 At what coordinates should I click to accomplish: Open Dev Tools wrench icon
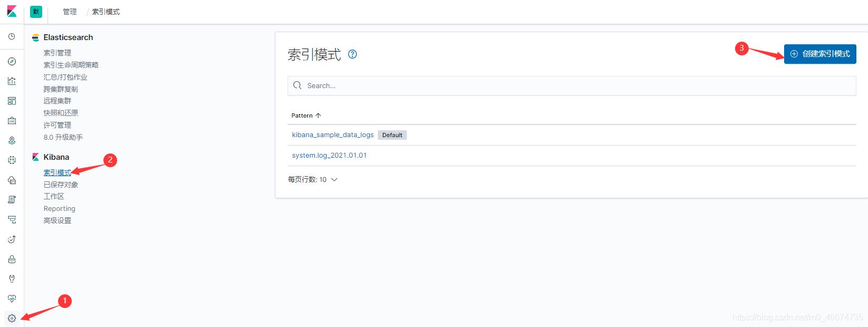[x=12, y=279]
